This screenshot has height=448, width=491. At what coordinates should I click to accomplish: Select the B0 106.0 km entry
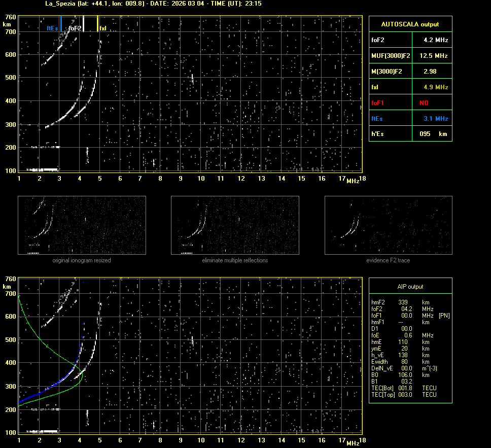point(401,375)
